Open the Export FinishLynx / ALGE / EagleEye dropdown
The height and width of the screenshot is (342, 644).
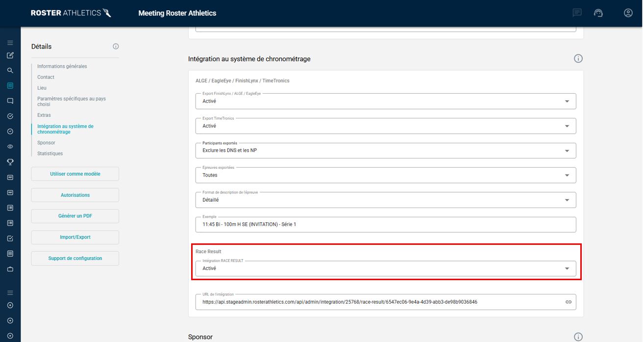pyautogui.click(x=386, y=101)
